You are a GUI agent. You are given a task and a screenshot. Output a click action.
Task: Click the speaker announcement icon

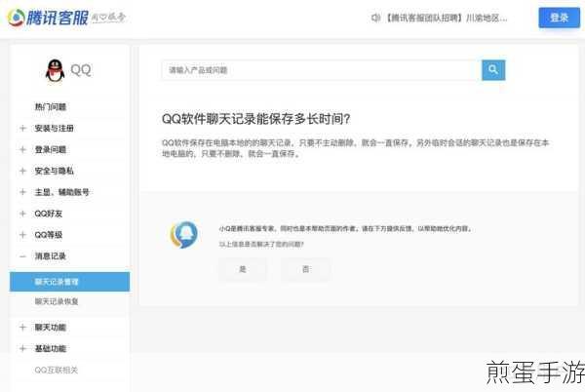coord(375,18)
